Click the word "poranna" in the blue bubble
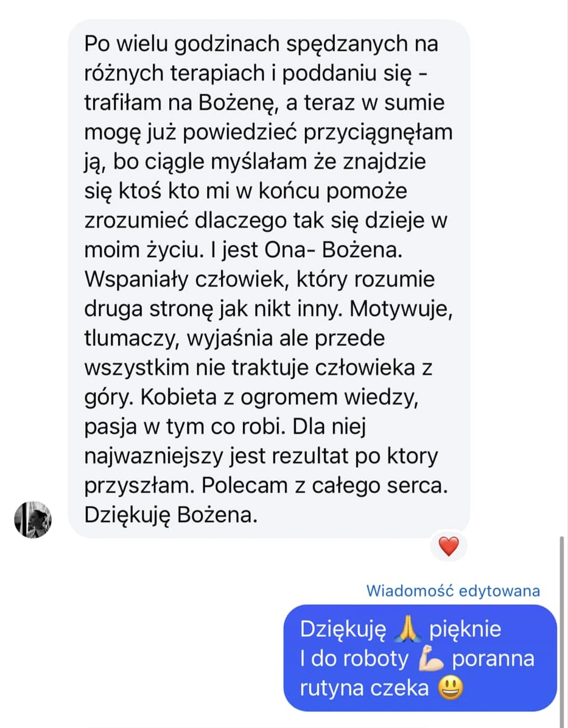This screenshot has height=728, width=568. coord(493,660)
